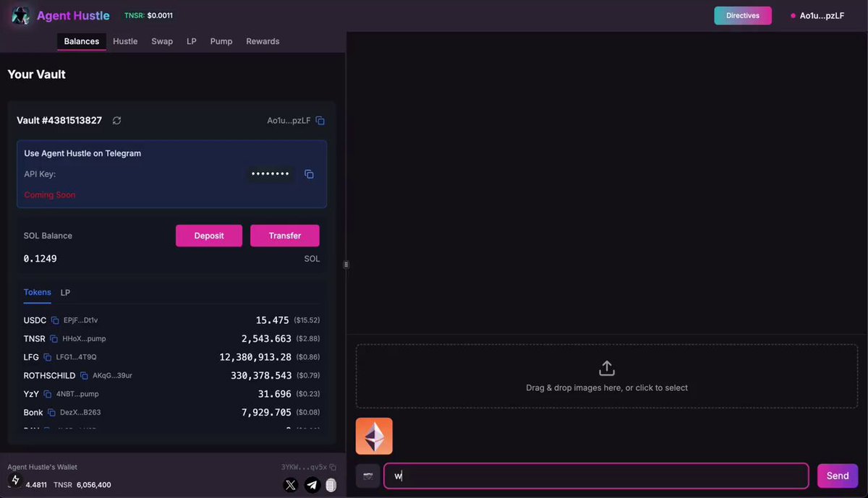Viewport: 868px width, 498px height.
Task: Click the Bonk balance 7,929.705
Action: 266,413
